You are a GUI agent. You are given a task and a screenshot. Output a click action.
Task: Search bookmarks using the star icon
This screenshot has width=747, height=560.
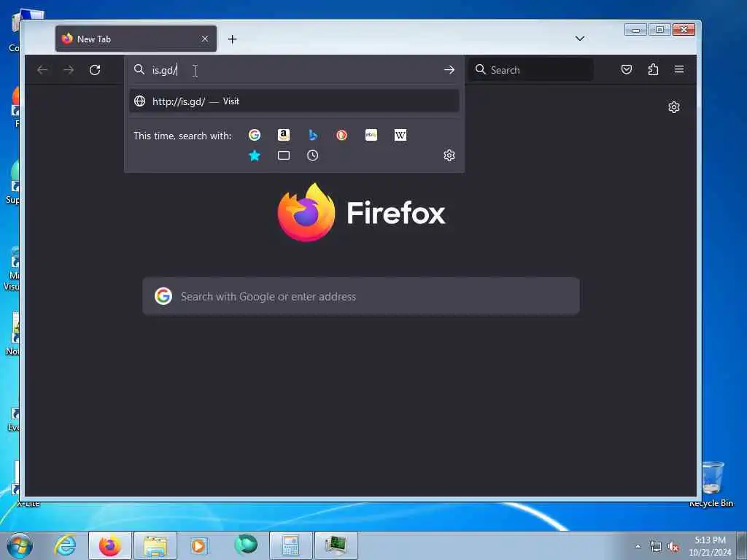(x=255, y=156)
